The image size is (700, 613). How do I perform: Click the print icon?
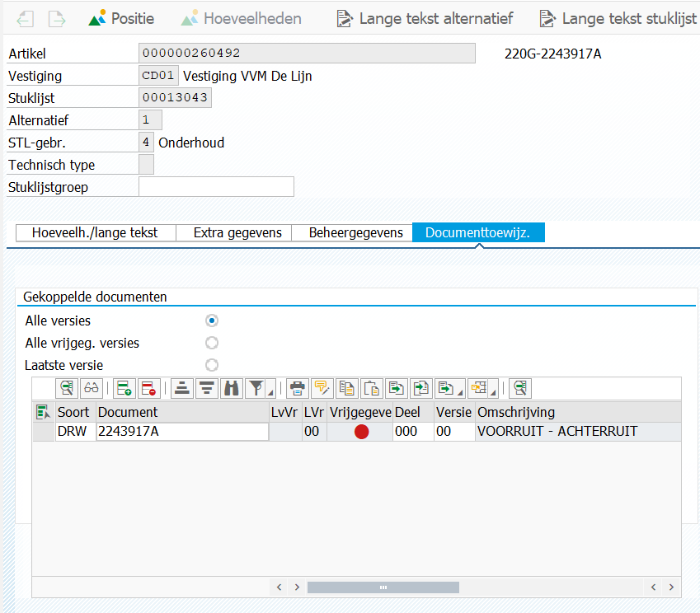pos(298,388)
